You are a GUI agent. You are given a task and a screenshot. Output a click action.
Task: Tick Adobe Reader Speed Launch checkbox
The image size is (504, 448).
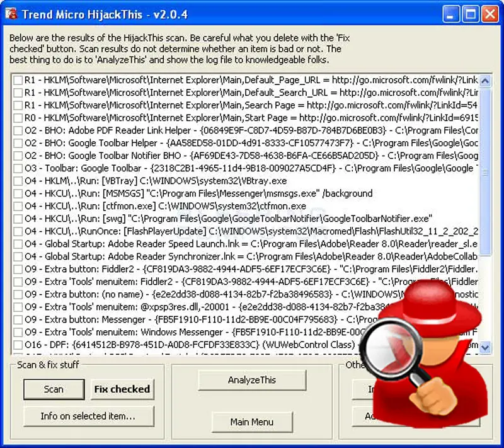(18, 244)
